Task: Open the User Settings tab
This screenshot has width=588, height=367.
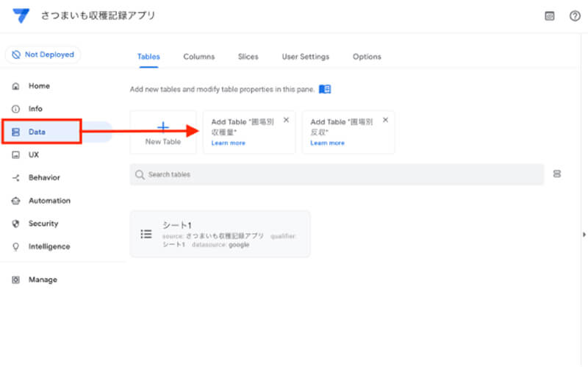Action: (305, 57)
